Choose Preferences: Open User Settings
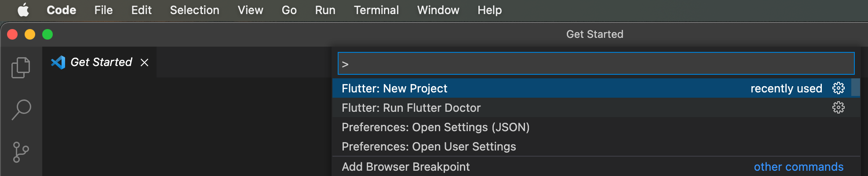 click(429, 147)
